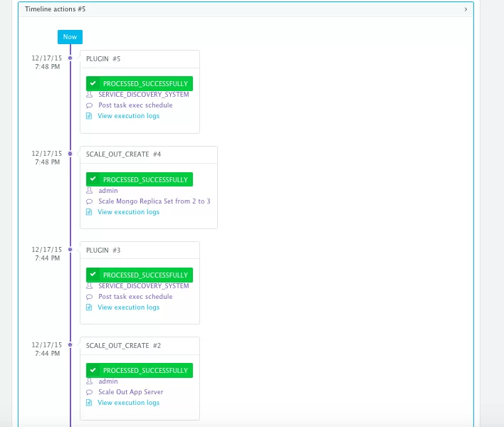
Task: Open View execution logs for PLUGIN #3
Action: (x=129, y=307)
